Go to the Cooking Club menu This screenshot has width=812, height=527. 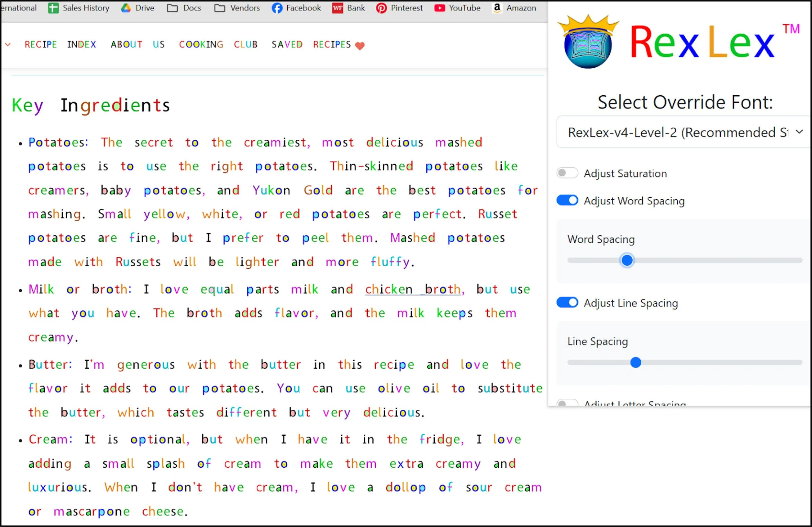[218, 44]
